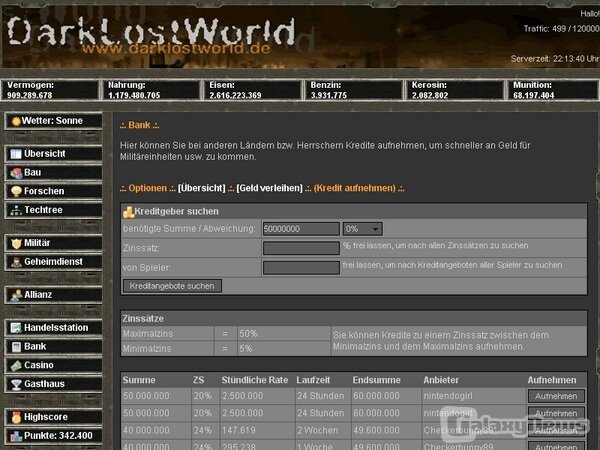Screen dimensions: 600x450
Task: Open the Bank menu entry
Action: pos(54,347)
